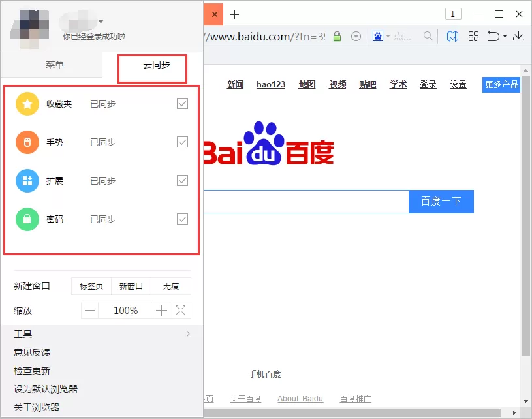The height and width of the screenshot is (419, 532).
Task: Uncheck the 扩展 sync checkbox
Action: 183,181
